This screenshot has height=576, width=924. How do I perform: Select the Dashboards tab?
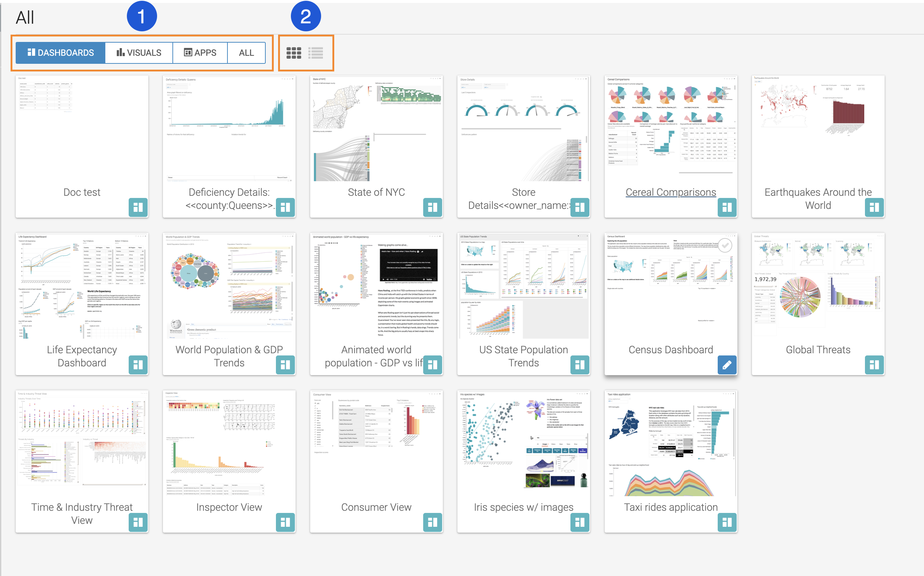point(61,53)
